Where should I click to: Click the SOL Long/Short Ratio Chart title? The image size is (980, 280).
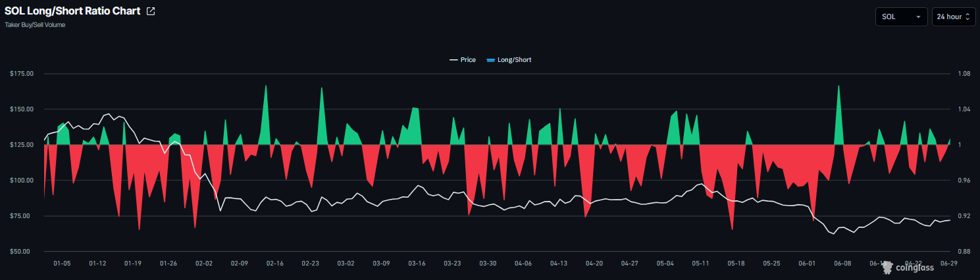click(72, 11)
